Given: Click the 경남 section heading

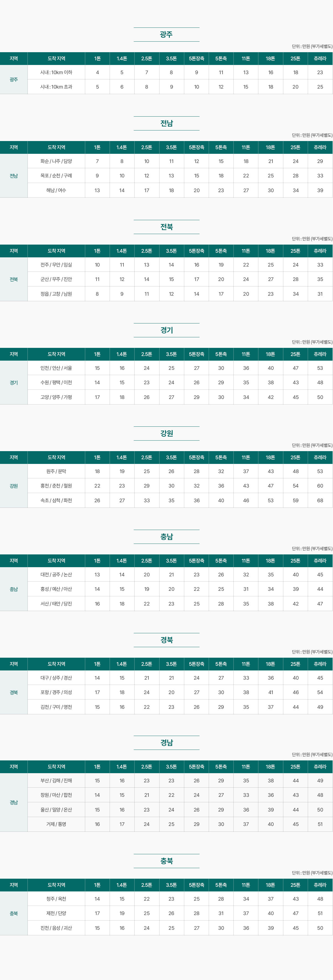Looking at the screenshot, I should tap(166, 742).
